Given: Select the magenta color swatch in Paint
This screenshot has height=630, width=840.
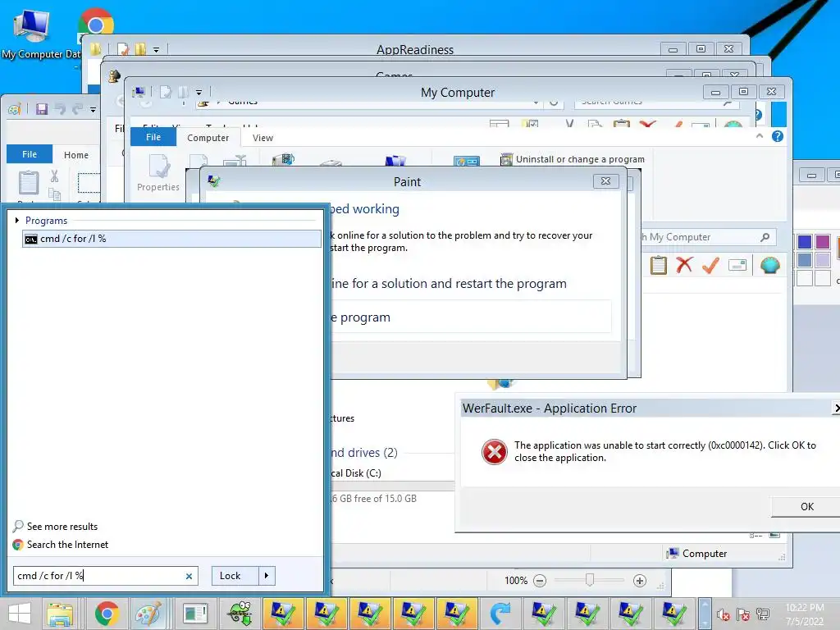Looking at the screenshot, I should tap(822, 242).
